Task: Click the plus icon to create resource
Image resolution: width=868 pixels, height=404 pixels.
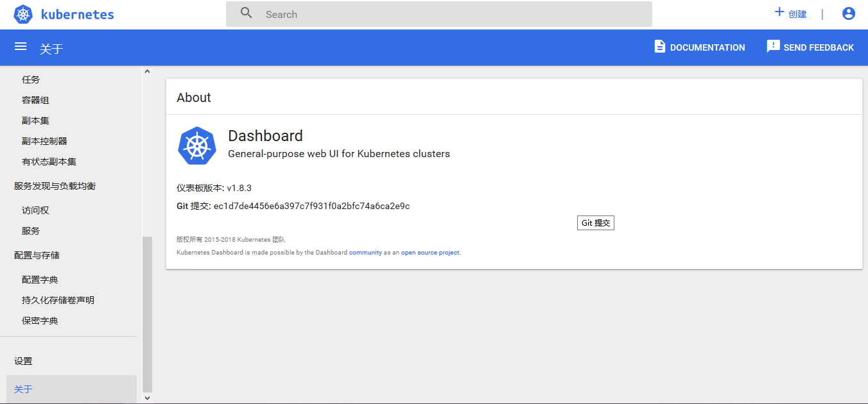Action: pos(779,12)
